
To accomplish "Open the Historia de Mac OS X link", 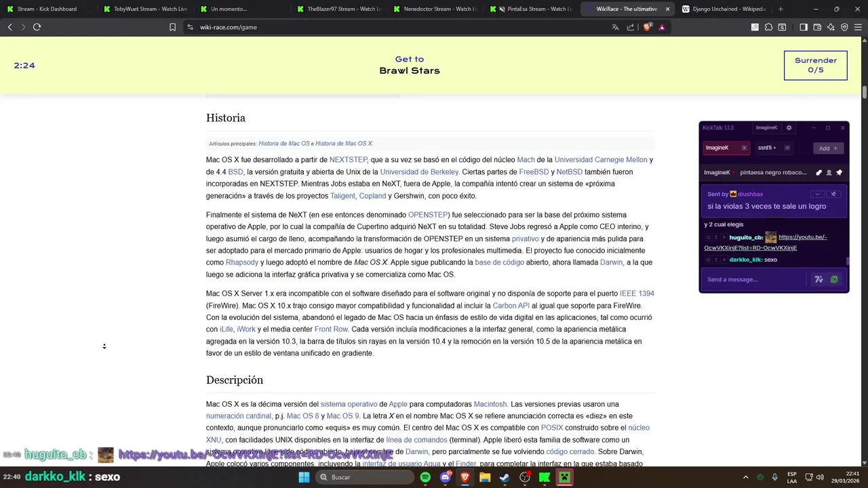I will pyautogui.click(x=344, y=144).
